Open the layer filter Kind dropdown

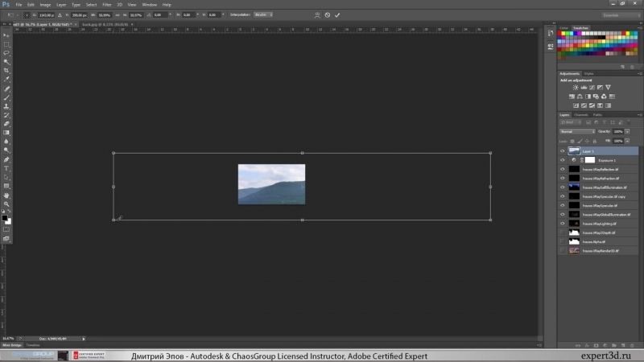pyautogui.click(x=571, y=122)
